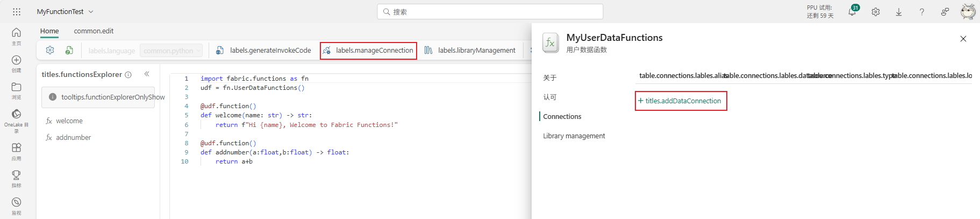Open labels.libraryManagement from the toolbar
Image resolution: width=980 pixels, height=219 pixels.
coord(470,51)
